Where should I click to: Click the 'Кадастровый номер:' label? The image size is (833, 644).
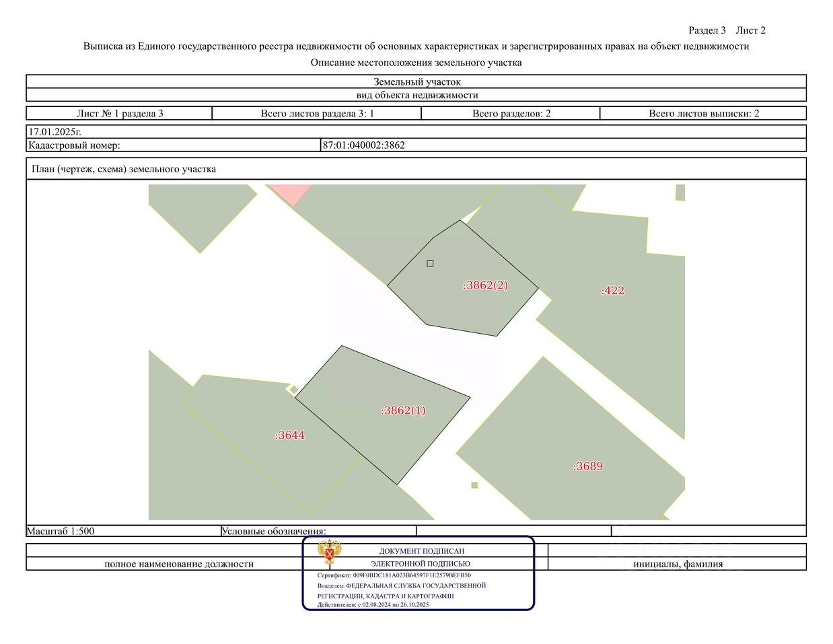tap(74, 145)
